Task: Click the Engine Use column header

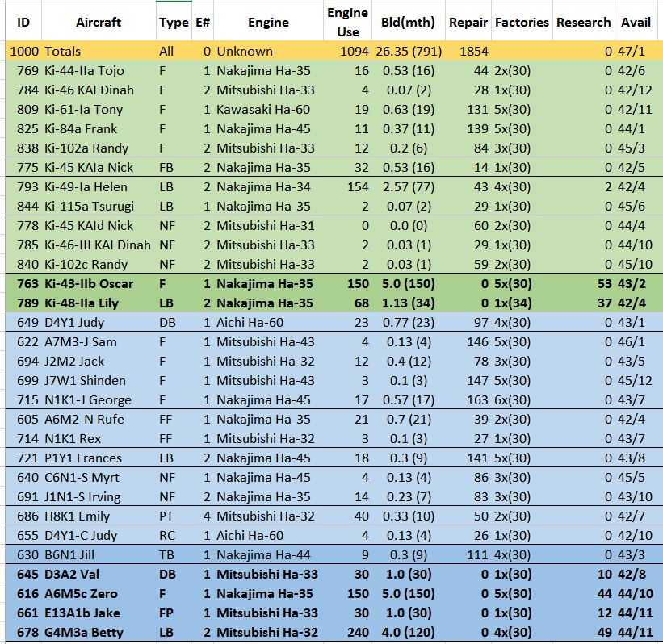Action: tap(347, 22)
